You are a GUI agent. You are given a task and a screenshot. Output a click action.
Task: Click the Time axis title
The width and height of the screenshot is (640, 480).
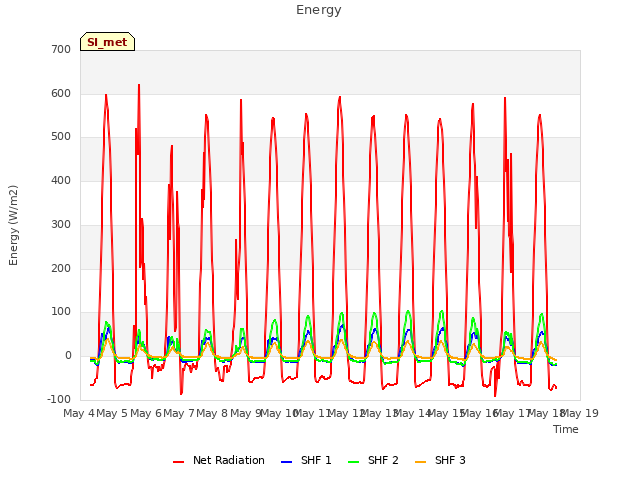coord(566,429)
